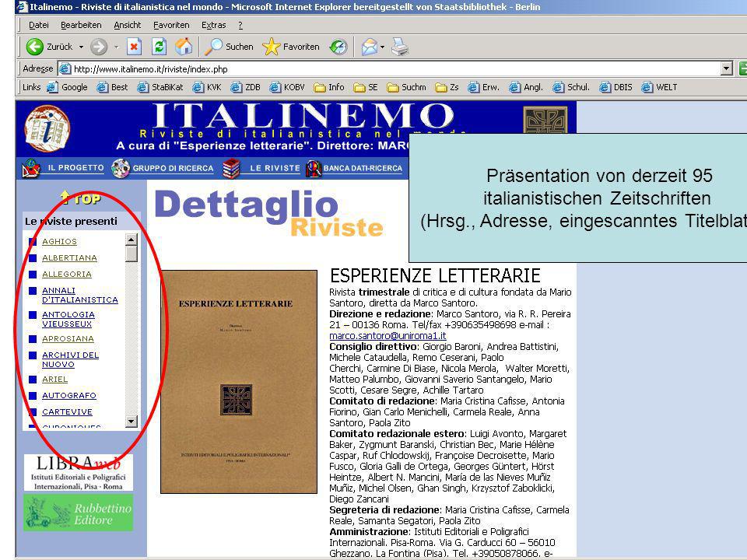Screen dimensions: 747x560
Task: Open the Info links folder
Action: pos(328,87)
